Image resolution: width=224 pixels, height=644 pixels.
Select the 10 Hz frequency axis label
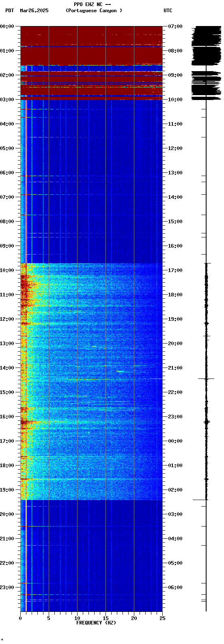coord(77,618)
